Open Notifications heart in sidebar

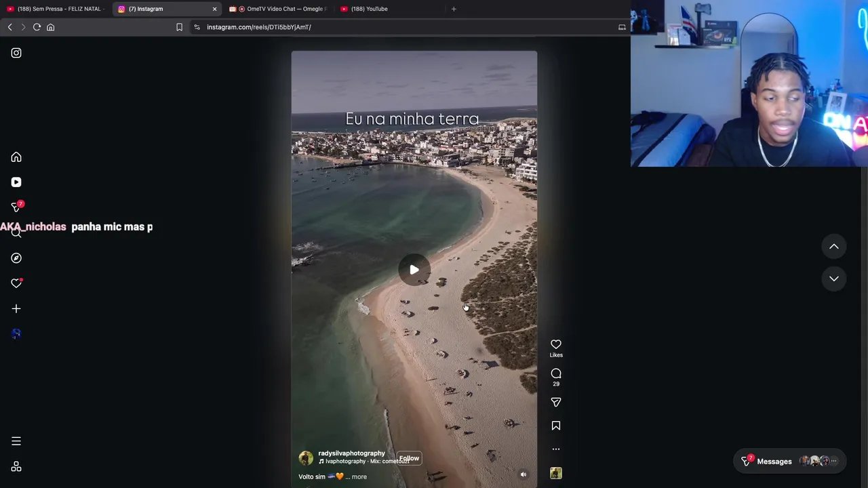pos(16,283)
